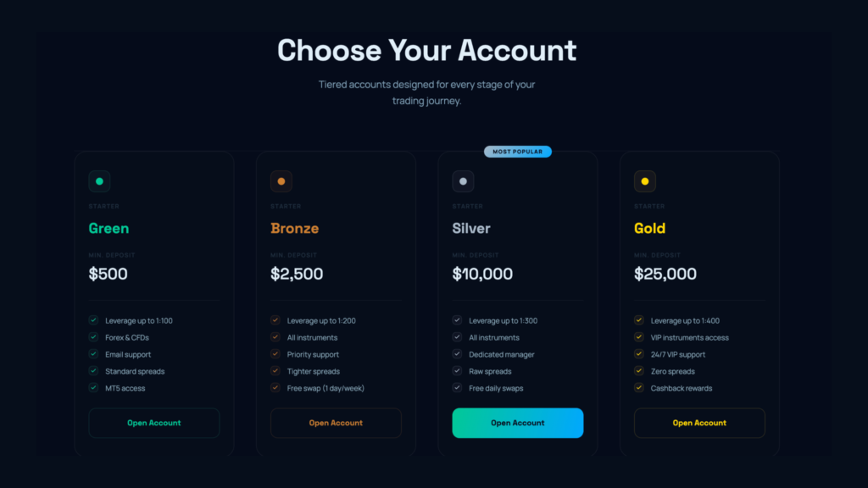Click the checkmark beside Leverage up to 1:100

[x=93, y=320]
